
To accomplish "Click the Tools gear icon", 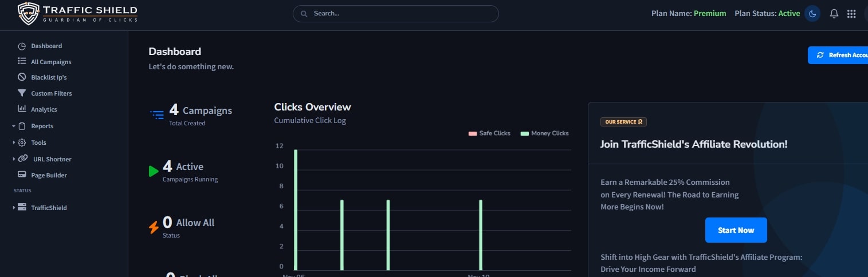I will [22, 143].
